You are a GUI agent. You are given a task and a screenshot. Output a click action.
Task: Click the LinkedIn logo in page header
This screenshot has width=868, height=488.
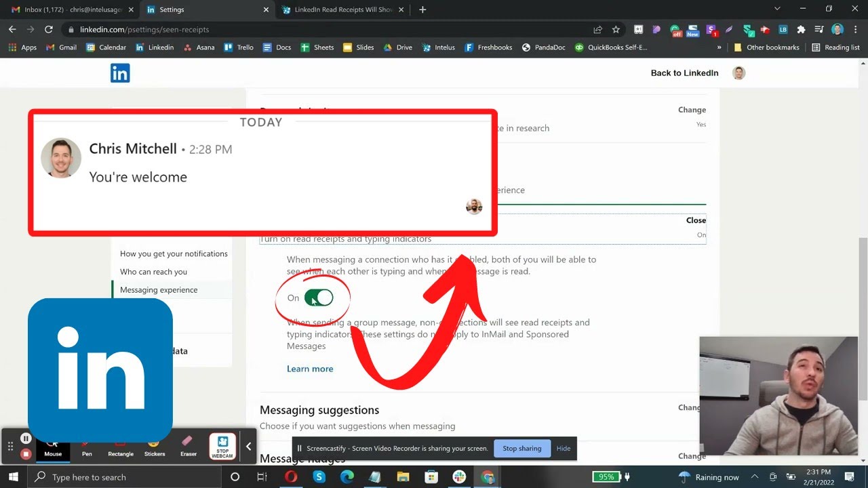click(x=120, y=73)
